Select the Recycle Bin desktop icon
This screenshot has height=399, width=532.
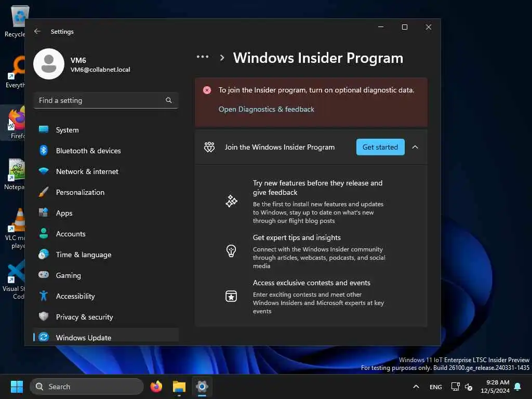coord(15,21)
